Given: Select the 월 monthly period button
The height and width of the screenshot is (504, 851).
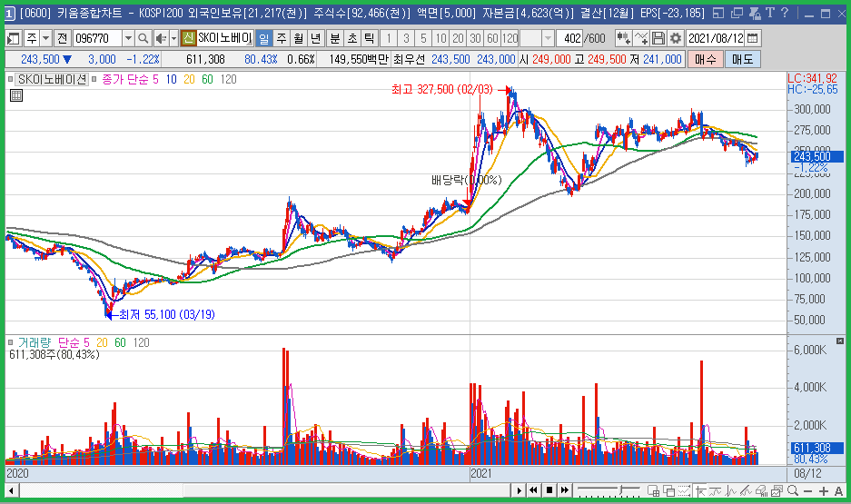Looking at the screenshot, I should point(299,38).
